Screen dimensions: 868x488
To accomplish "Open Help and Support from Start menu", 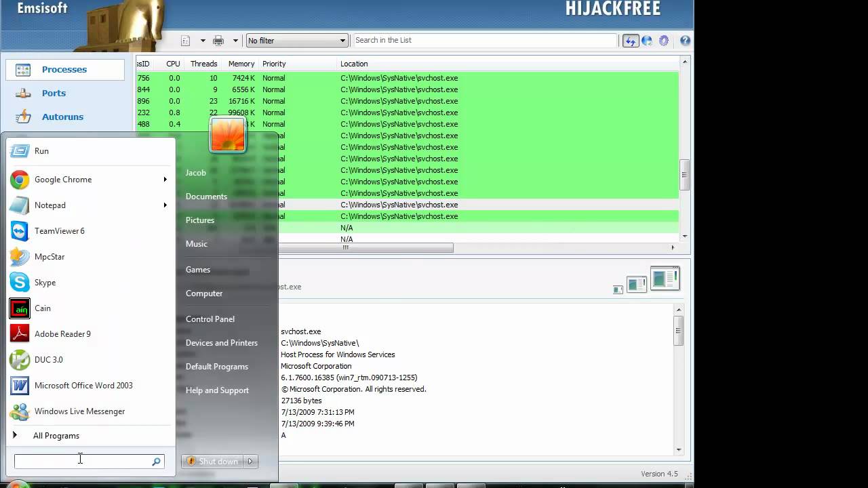I will click(217, 390).
